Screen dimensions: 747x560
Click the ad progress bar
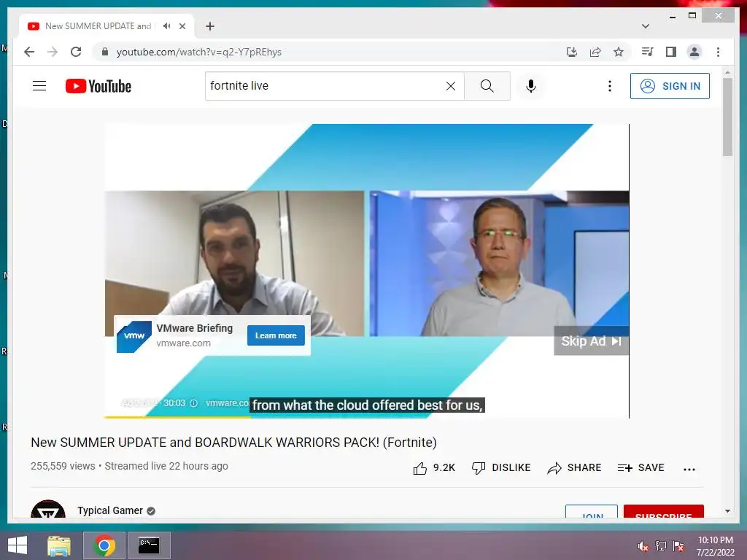click(x=367, y=417)
